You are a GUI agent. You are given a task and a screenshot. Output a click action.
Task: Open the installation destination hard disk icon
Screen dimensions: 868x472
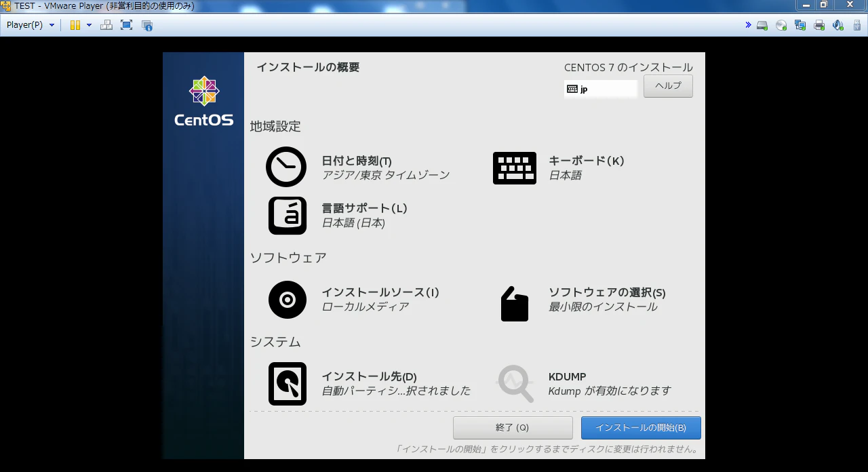click(288, 384)
